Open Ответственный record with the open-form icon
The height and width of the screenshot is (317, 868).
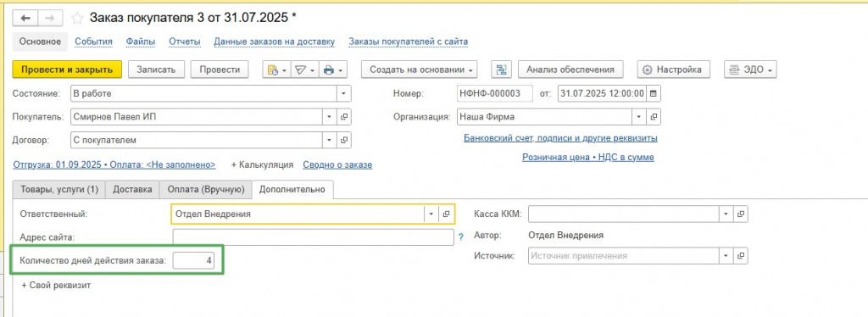tap(447, 214)
